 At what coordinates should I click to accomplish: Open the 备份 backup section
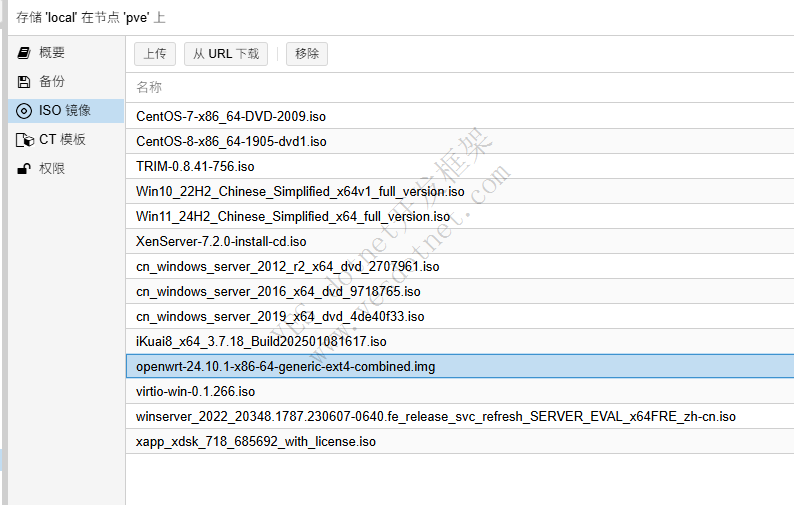(x=66, y=82)
